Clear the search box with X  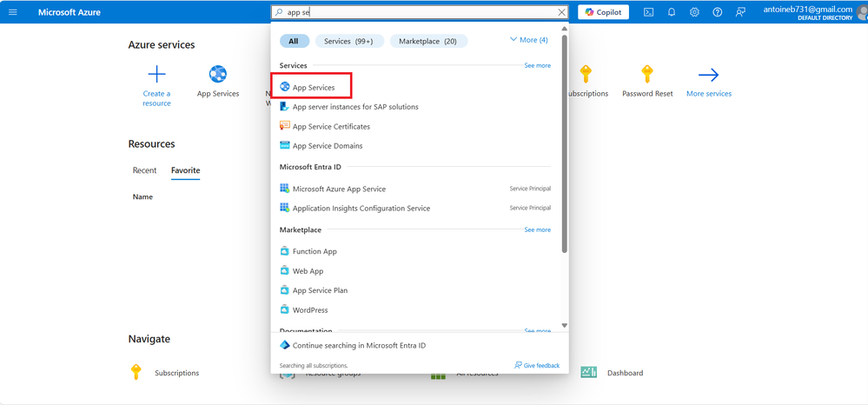(x=562, y=12)
